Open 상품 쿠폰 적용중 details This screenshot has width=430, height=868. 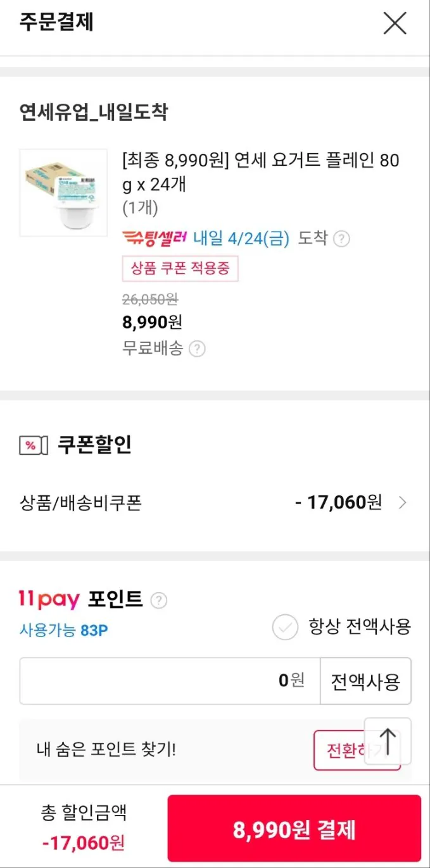(x=180, y=269)
